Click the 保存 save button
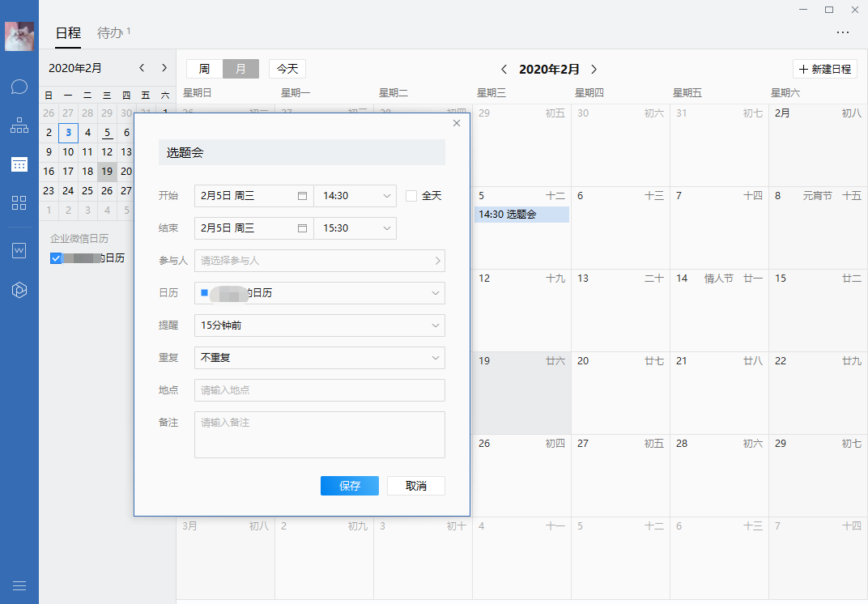This screenshot has width=868, height=604. [x=349, y=486]
